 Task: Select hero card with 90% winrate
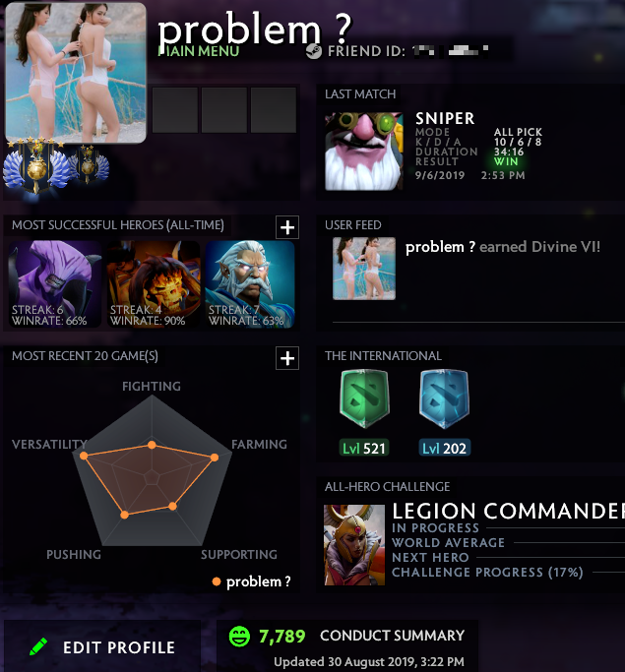click(x=154, y=284)
